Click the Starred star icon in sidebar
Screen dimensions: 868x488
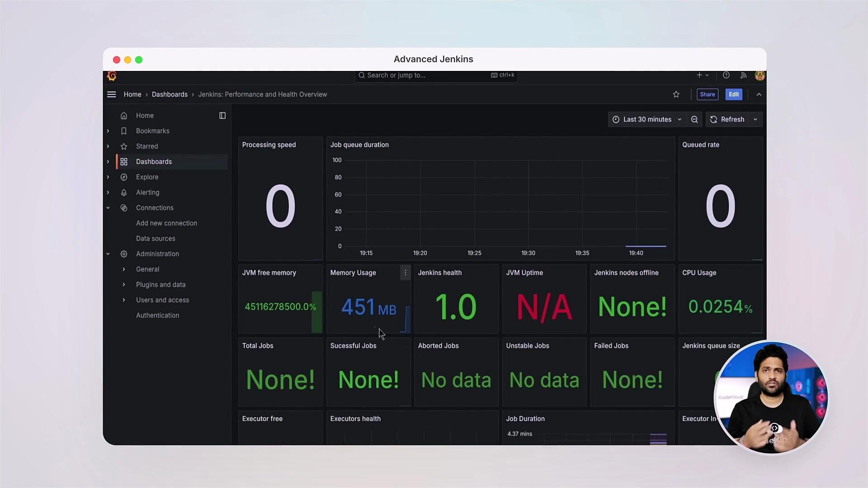click(x=124, y=146)
